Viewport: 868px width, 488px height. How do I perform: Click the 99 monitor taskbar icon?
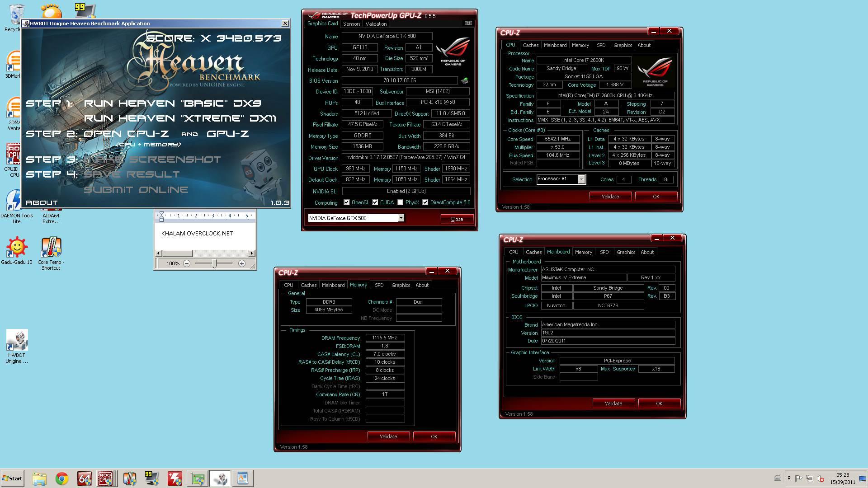tap(152, 479)
